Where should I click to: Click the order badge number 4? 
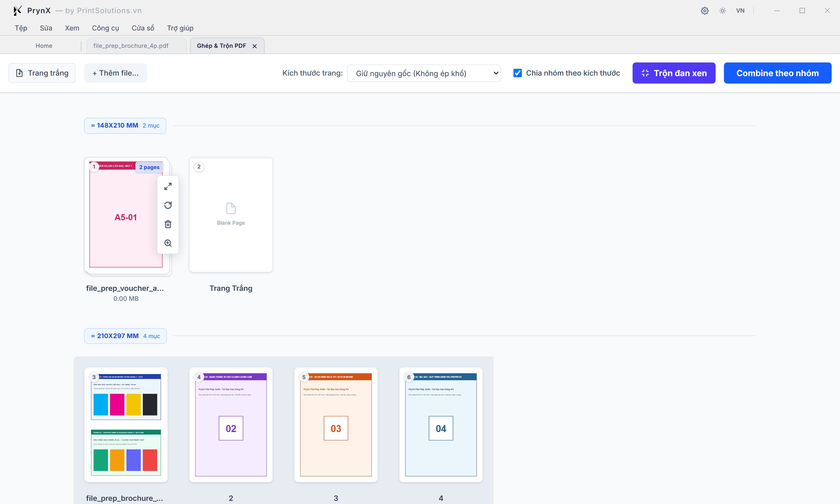(199, 377)
